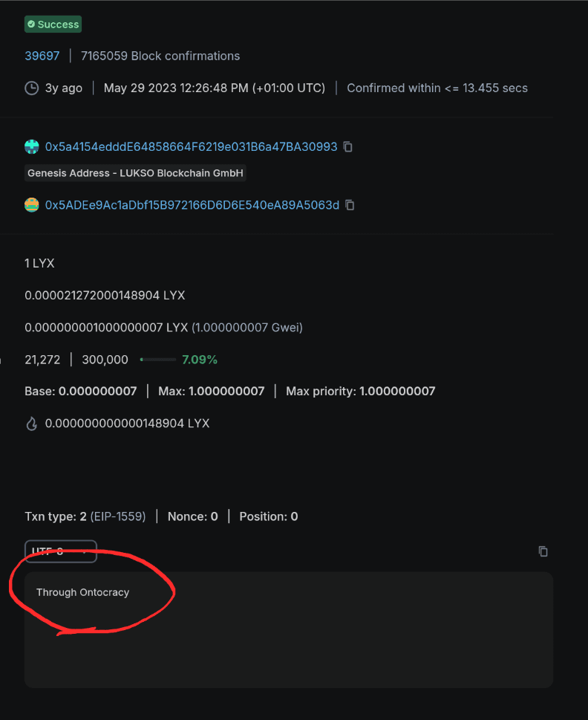
Task: Click the 7.09% gas used percentage
Action: pos(200,360)
